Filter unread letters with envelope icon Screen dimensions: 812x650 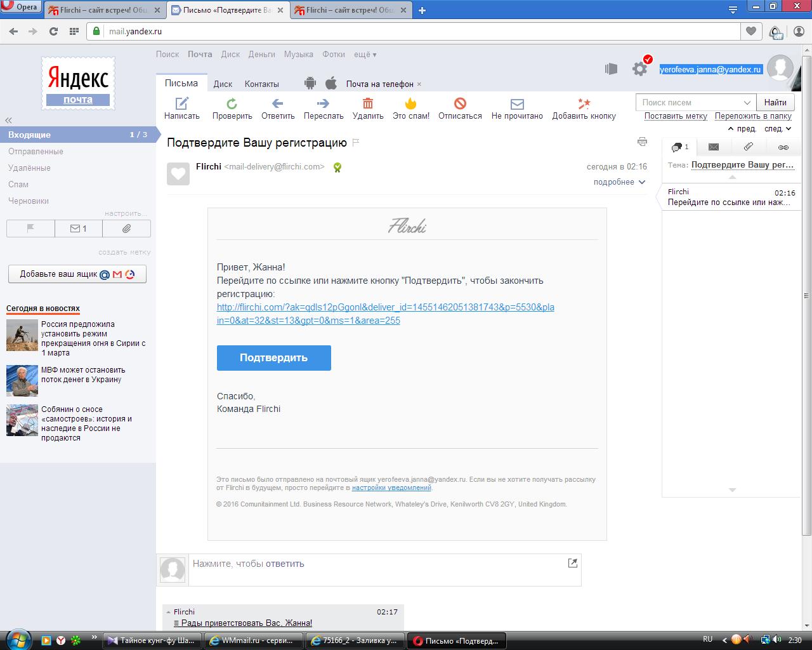79,229
